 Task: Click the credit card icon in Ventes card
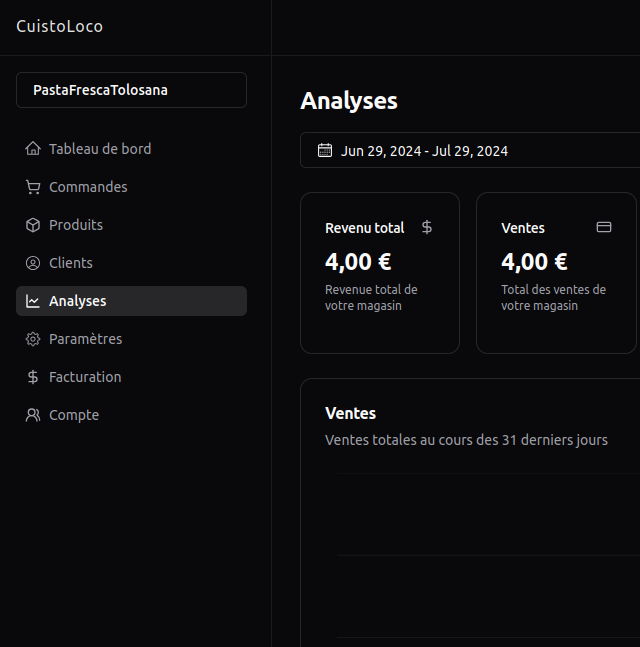click(604, 227)
